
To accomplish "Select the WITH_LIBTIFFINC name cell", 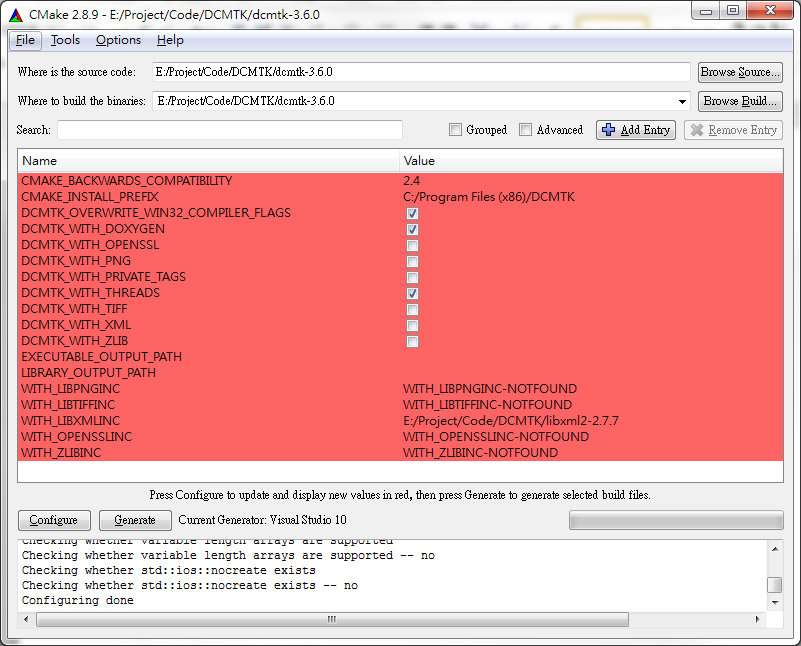I will [x=68, y=404].
